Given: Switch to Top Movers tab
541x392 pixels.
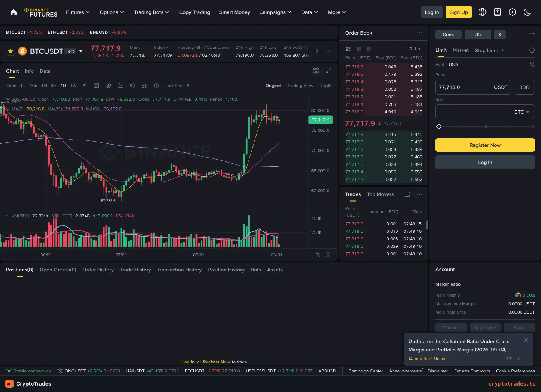Looking at the screenshot, I should [380, 194].
